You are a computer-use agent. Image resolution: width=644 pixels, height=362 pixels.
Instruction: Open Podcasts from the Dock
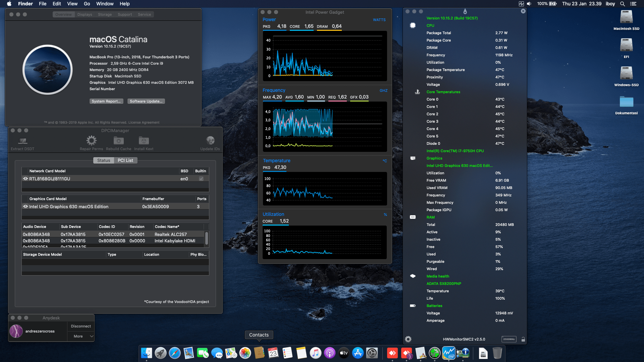330,353
